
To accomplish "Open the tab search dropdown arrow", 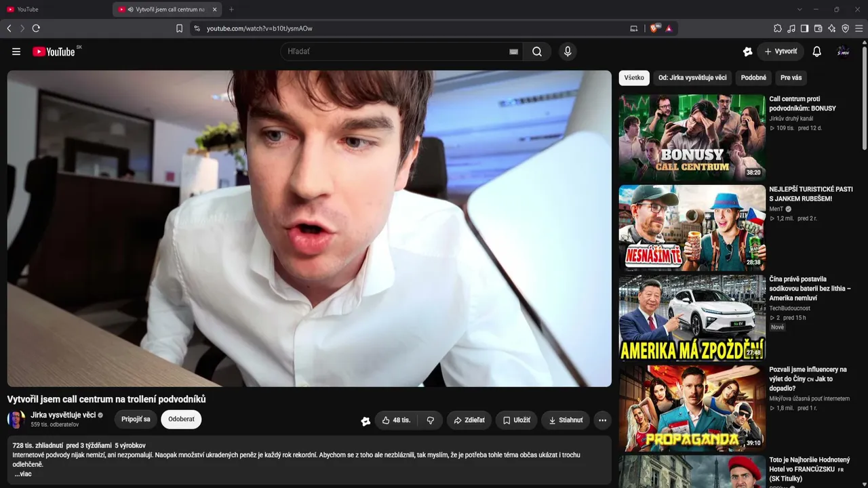I will [x=800, y=9].
